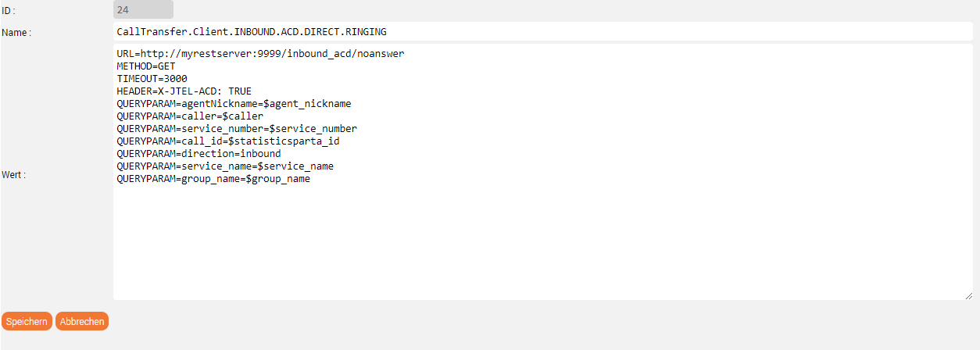The image size is (980, 350).
Task: Click the QUERYPARAM call_id line
Action: pos(227,141)
